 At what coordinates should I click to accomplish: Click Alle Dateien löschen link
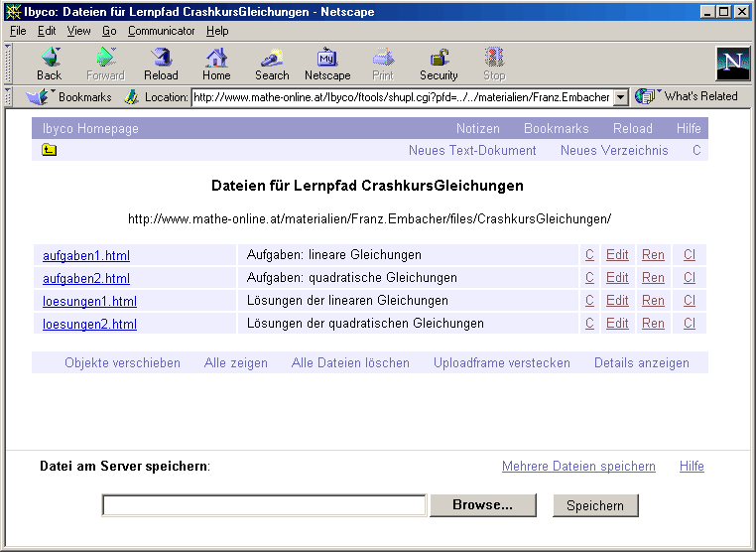(x=350, y=363)
